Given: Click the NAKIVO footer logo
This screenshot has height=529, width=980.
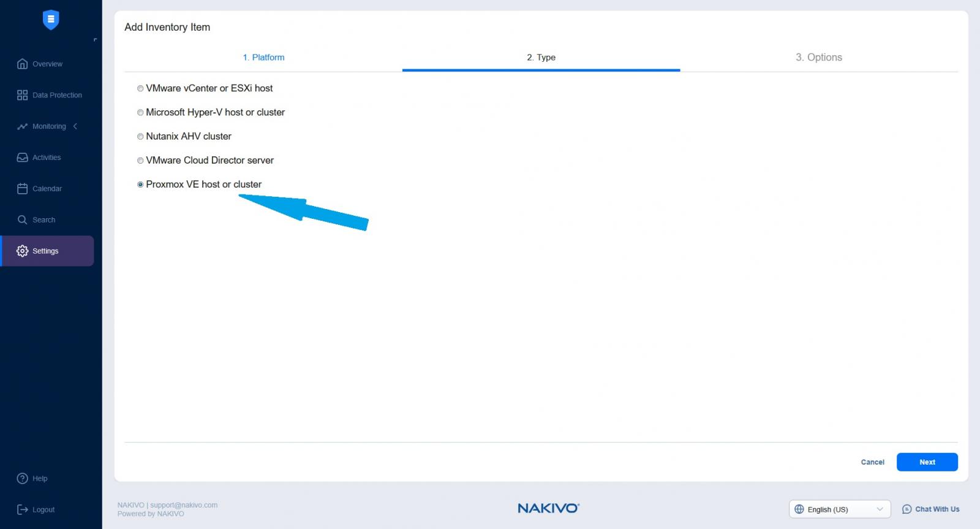Looking at the screenshot, I should click(x=549, y=508).
